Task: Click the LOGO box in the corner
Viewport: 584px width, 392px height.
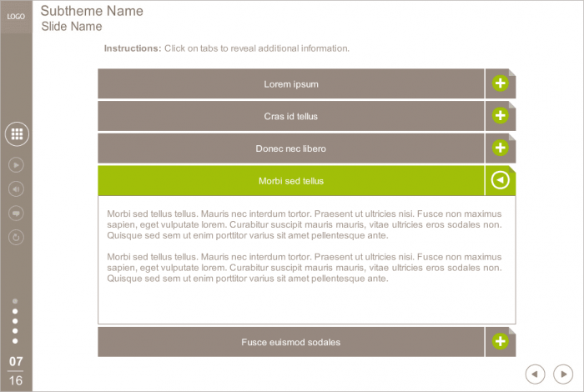Action: (16, 16)
